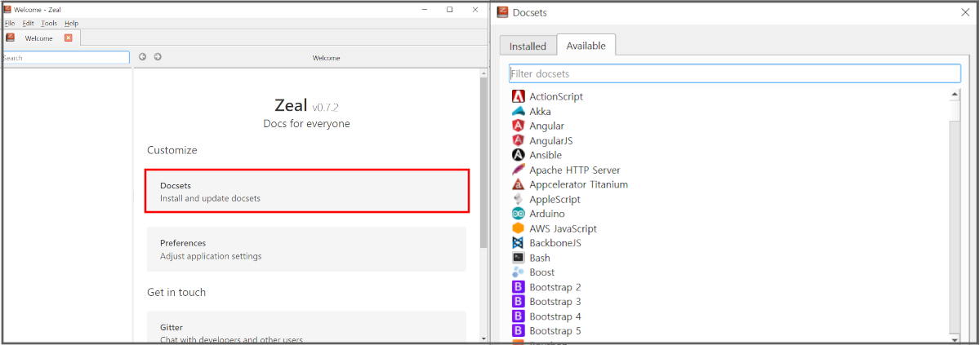This screenshot has height=345, width=980.
Task: Click the Zeal icon in Welcome tab
Action: tap(11, 38)
